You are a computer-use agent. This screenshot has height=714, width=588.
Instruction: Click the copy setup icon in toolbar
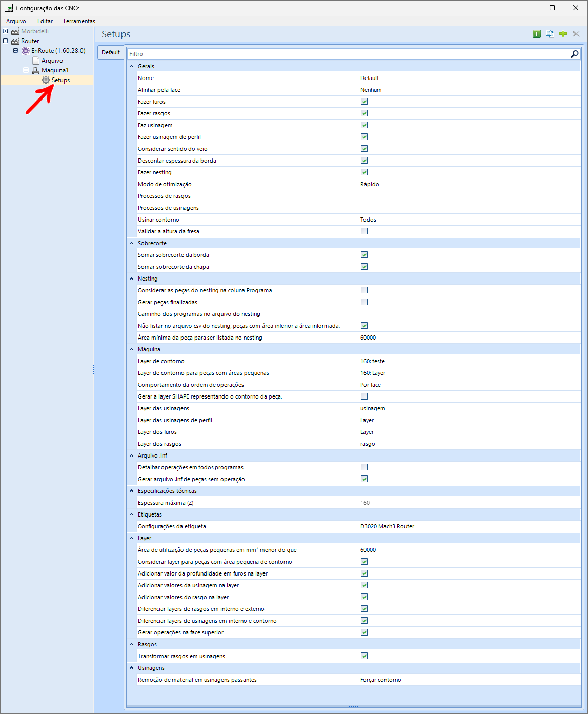click(x=550, y=33)
